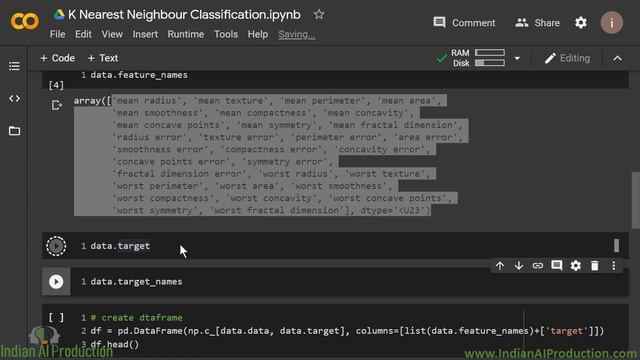Viewport: 640px width, 360px height.
Task: Click the Saving... status link
Action: pyautogui.click(x=297, y=34)
